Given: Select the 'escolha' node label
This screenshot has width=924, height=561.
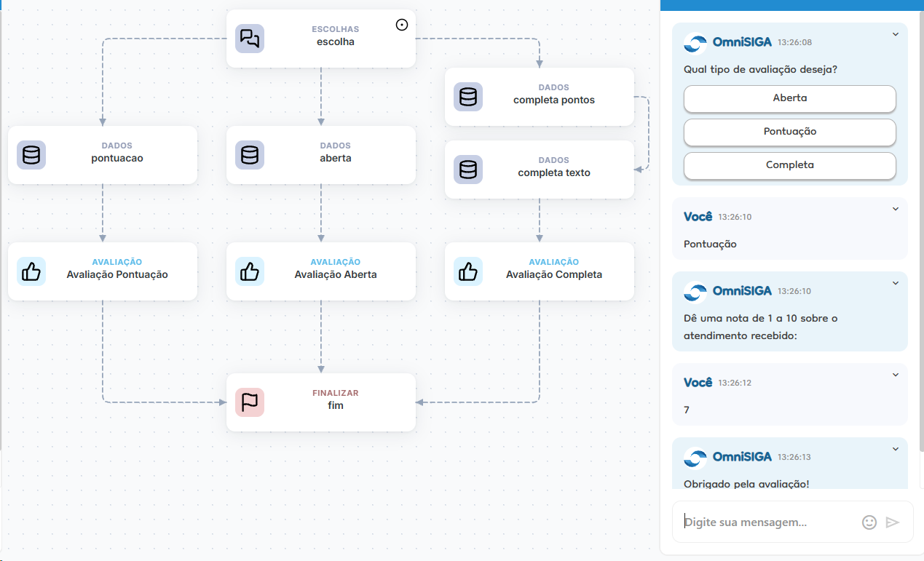Looking at the screenshot, I should pos(336,42).
